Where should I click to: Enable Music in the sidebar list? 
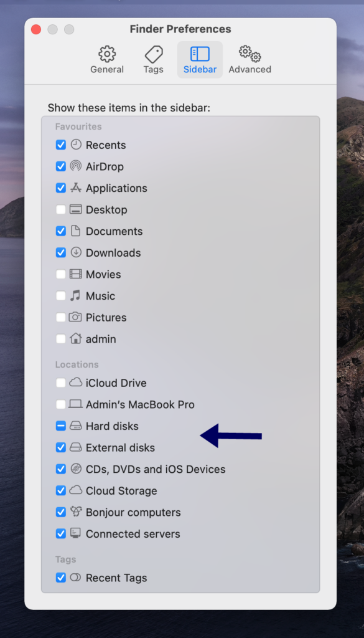(x=60, y=296)
